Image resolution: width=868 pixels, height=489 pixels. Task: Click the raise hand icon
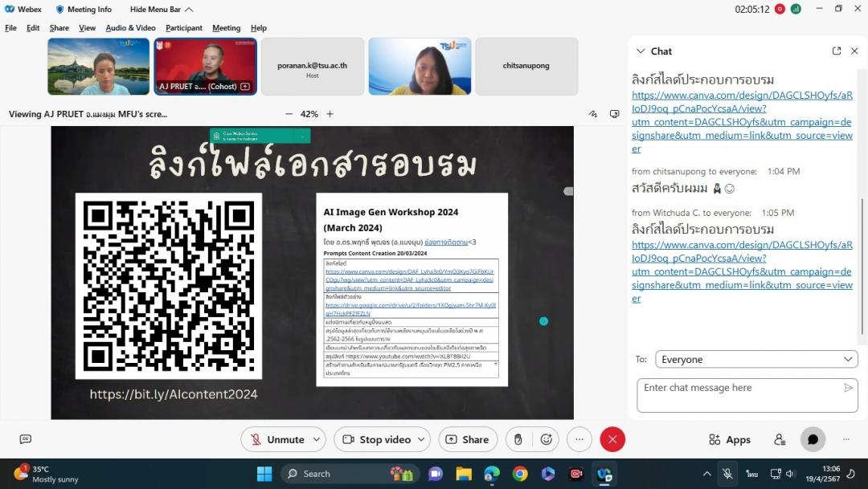click(518, 439)
